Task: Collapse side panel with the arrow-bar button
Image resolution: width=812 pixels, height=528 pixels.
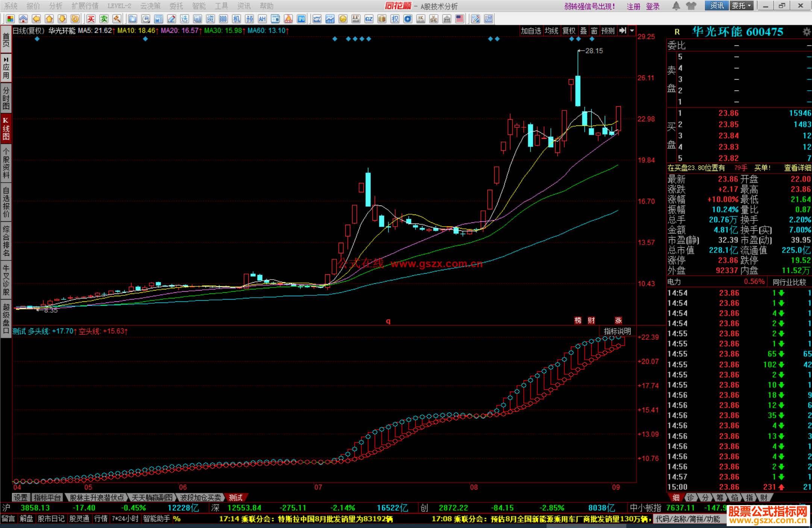Action: pyautogui.click(x=623, y=31)
